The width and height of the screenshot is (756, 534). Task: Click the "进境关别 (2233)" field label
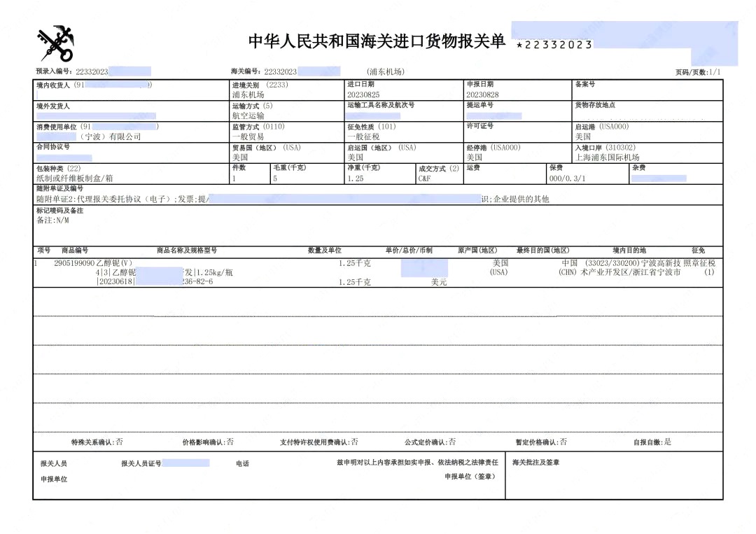pos(260,85)
